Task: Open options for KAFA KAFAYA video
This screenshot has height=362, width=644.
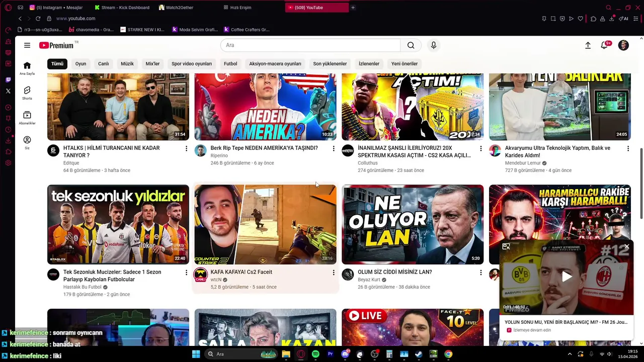Action: tap(334, 273)
